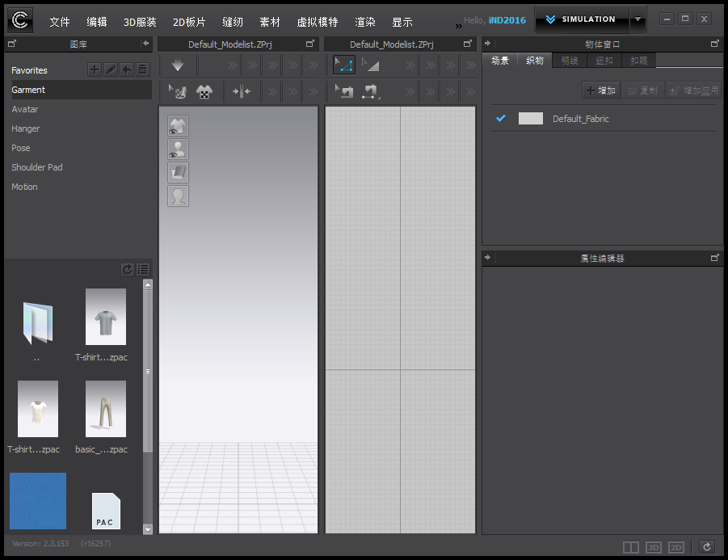Select the garment texture shirt icon
The height and width of the screenshot is (560, 728).
(204, 91)
